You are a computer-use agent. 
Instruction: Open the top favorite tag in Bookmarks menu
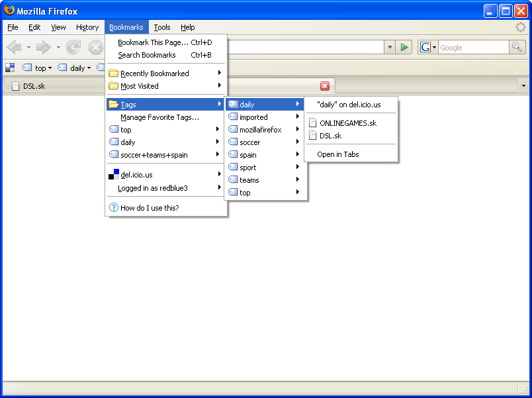pyautogui.click(x=166, y=130)
